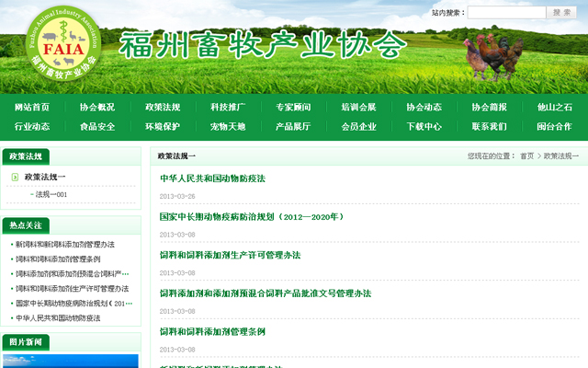588x368 pixels.
Task: Click the 图片新闻 panel header
Action: 26,342
